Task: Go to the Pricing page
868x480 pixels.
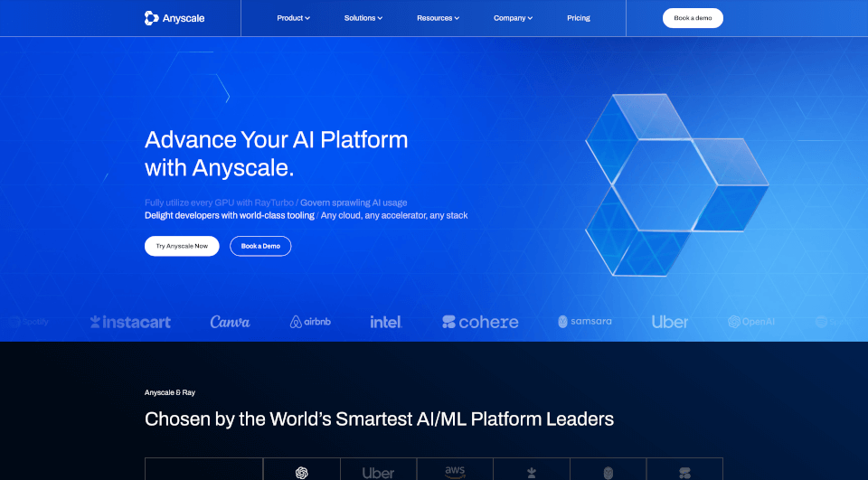Action: (579, 18)
